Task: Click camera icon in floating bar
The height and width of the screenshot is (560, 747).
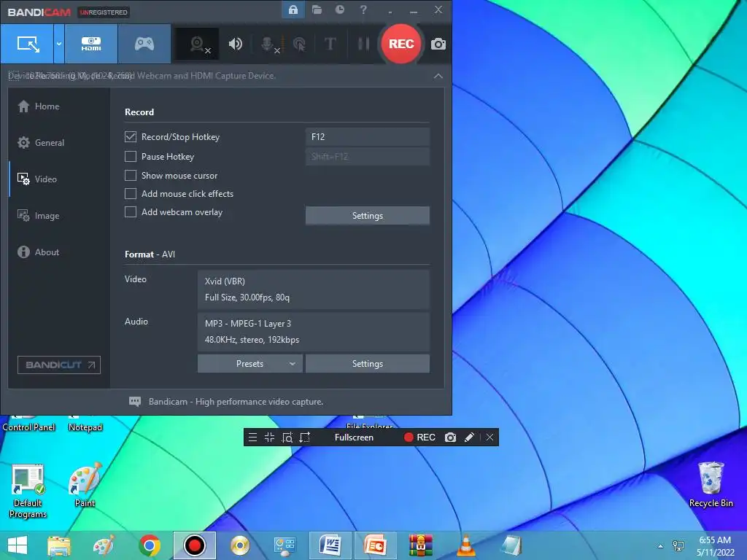Action: 450,437
